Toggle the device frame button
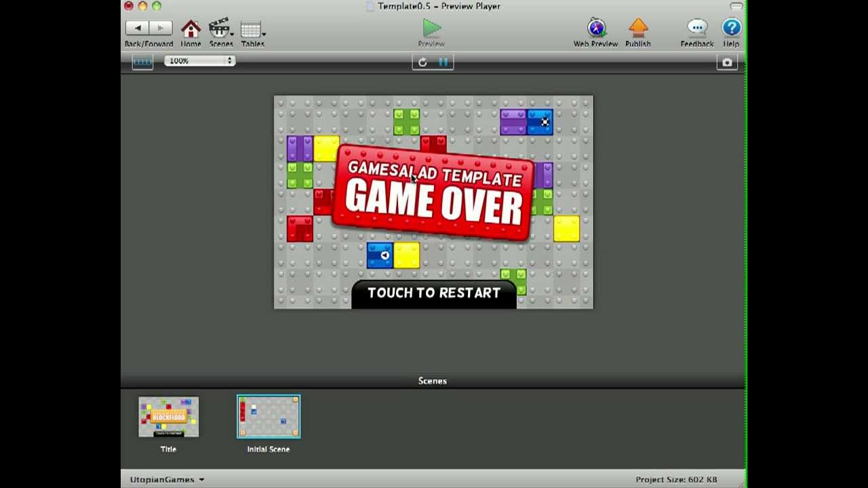Screen dimensions: 868x488 tap(142, 62)
